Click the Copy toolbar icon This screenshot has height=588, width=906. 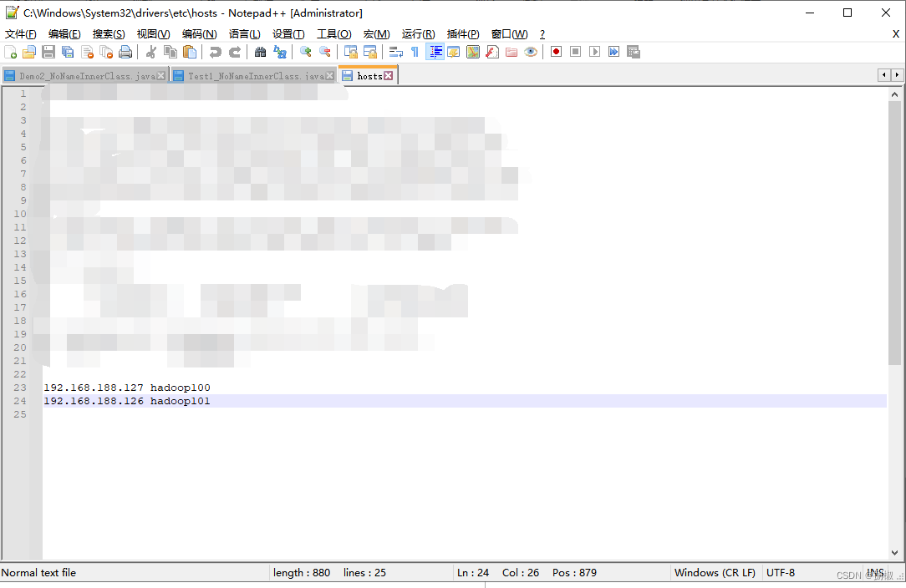[x=171, y=52]
